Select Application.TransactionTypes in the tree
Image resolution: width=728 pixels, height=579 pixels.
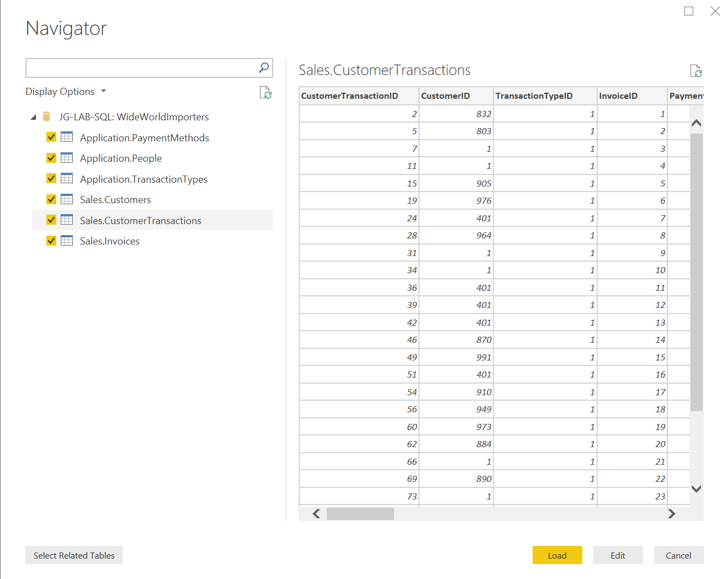coord(144,179)
